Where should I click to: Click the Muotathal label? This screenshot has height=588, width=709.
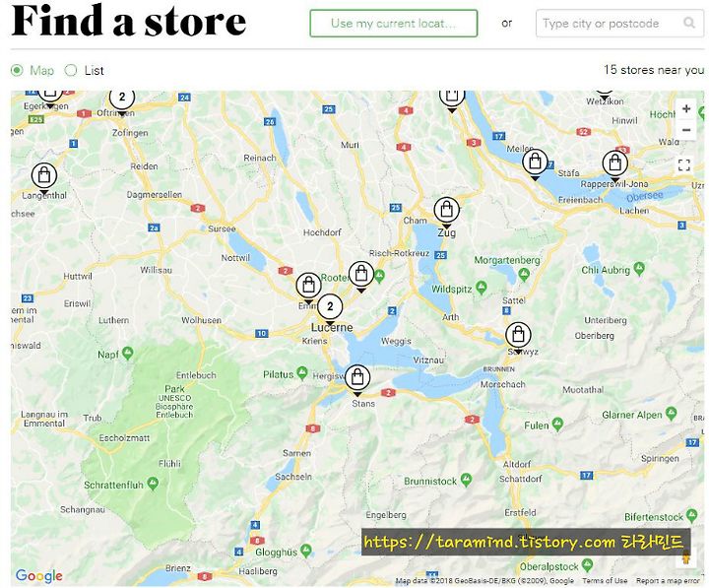click(583, 389)
